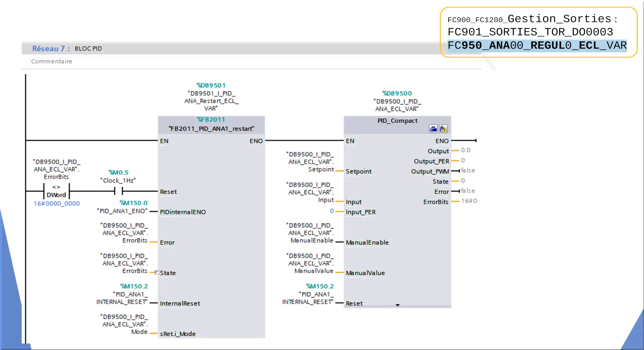Click the PIDinternalENO input pin
644x350 pixels.
183,212
